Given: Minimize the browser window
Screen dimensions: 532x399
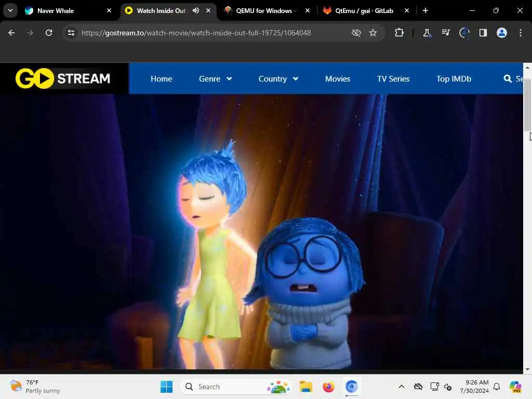Looking at the screenshot, I should click(x=472, y=10).
